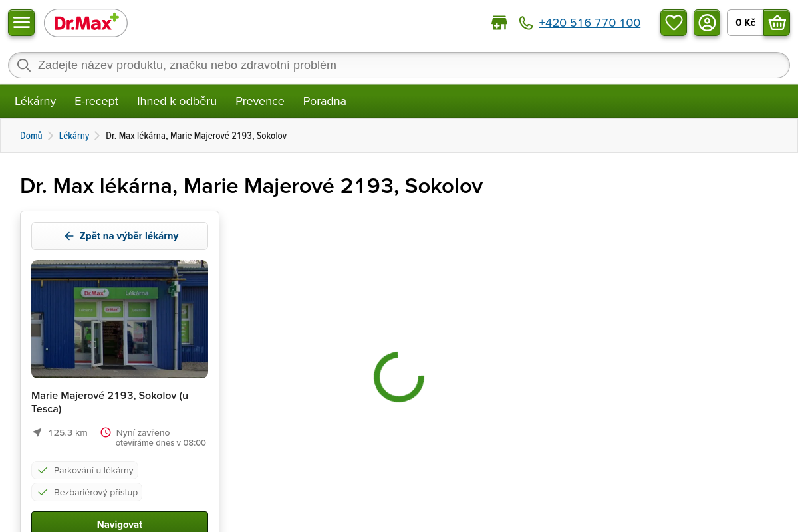Open favorites with the heart icon
This screenshot has height=532, width=798.
[x=674, y=23]
